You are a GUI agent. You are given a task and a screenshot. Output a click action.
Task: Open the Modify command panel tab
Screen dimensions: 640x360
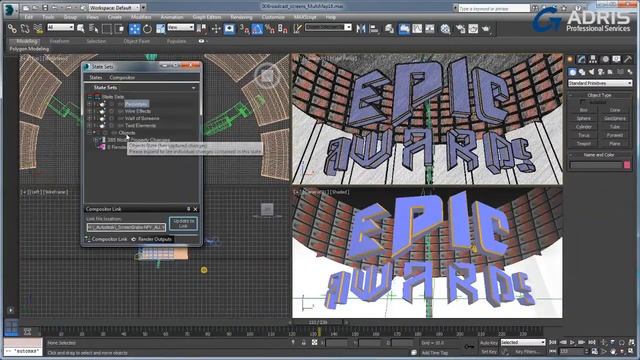tap(582, 60)
